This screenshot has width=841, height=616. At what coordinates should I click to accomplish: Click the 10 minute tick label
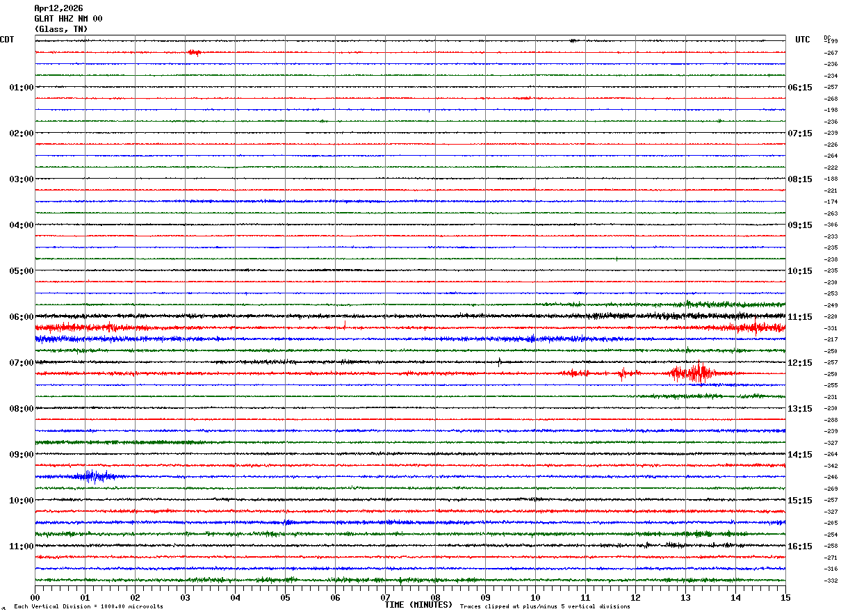point(535,597)
